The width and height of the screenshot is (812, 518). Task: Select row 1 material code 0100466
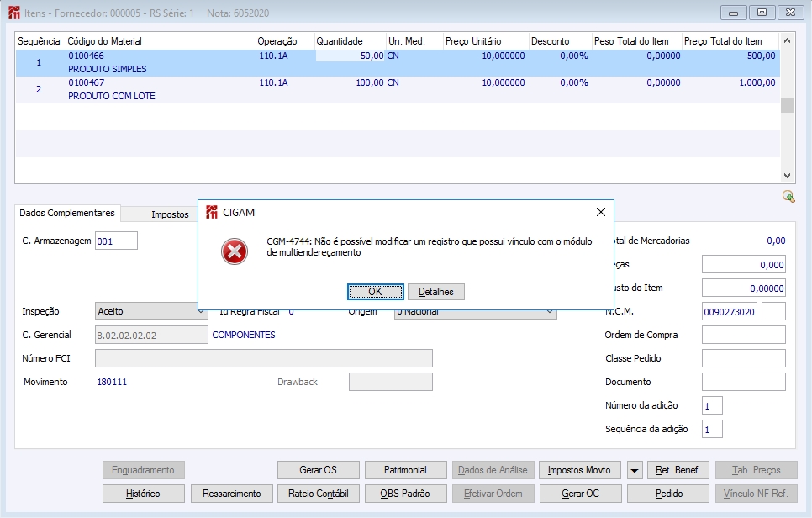pos(86,55)
